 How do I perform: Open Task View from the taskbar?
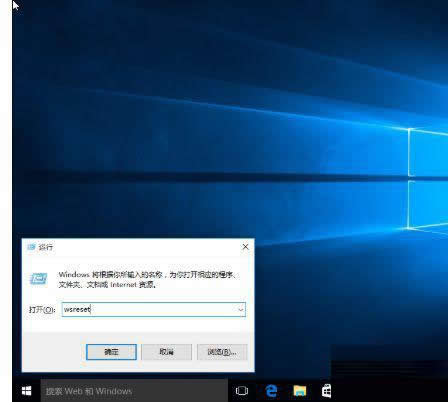[x=242, y=390]
